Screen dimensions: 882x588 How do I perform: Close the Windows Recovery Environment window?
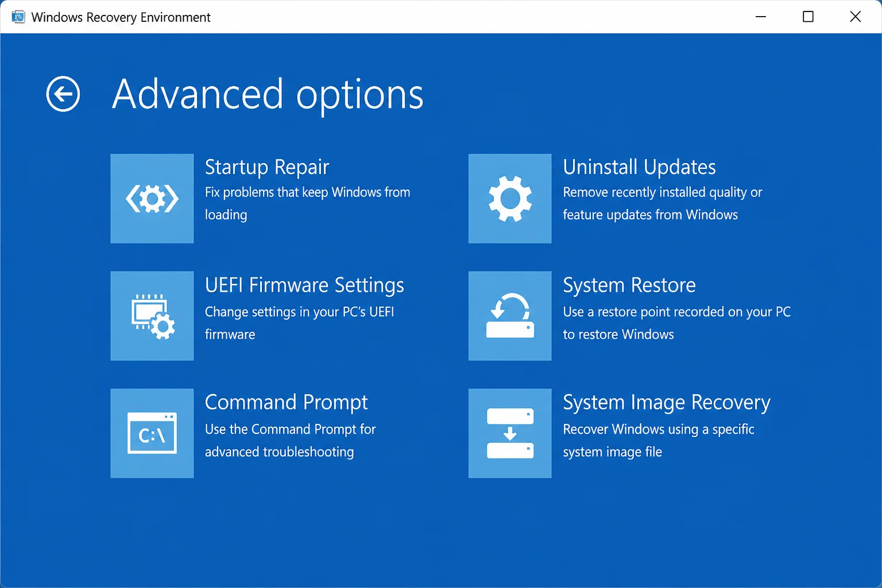pos(855,17)
